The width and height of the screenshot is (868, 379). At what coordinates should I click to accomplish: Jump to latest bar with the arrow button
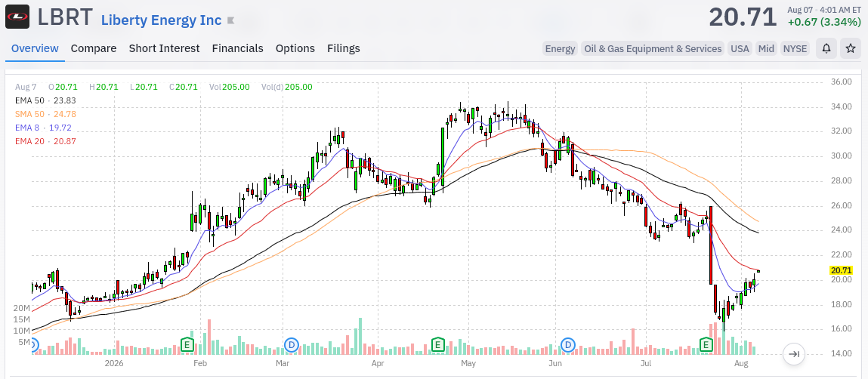(x=794, y=354)
